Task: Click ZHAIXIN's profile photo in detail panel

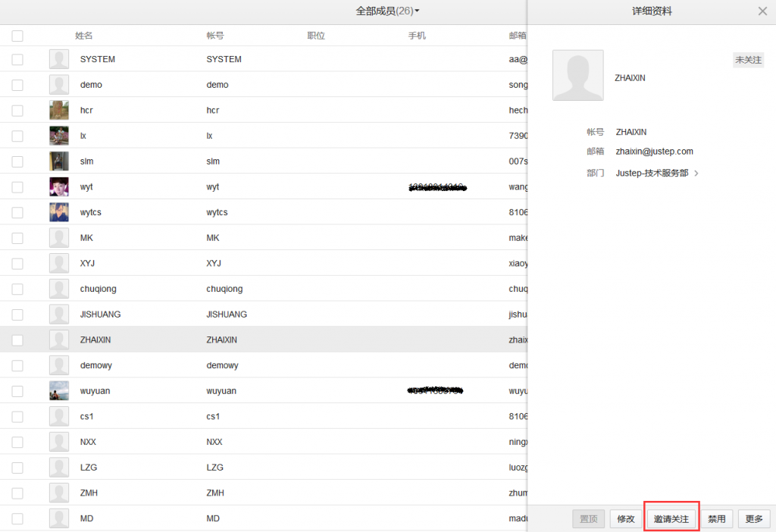Action: tap(577, 74)
